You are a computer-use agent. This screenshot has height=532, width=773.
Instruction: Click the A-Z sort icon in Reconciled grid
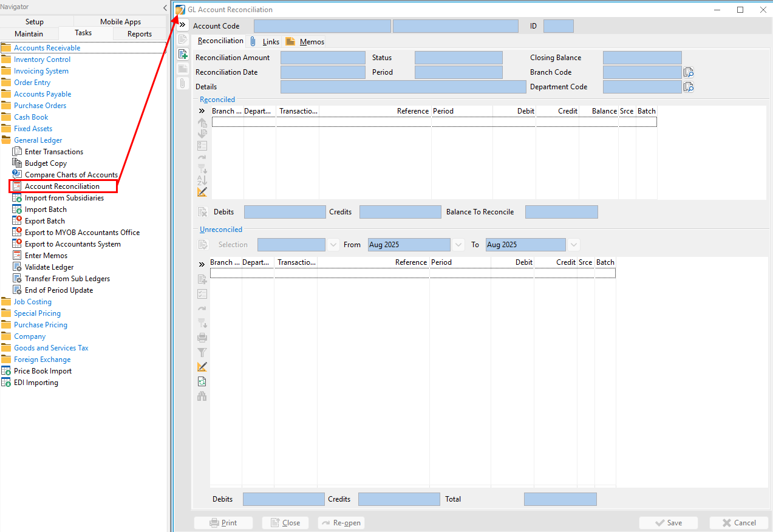(x=202, y=180)
